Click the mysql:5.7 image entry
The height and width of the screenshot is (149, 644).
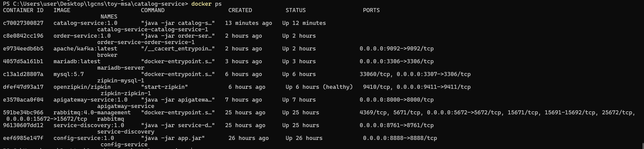coord(69,74)
